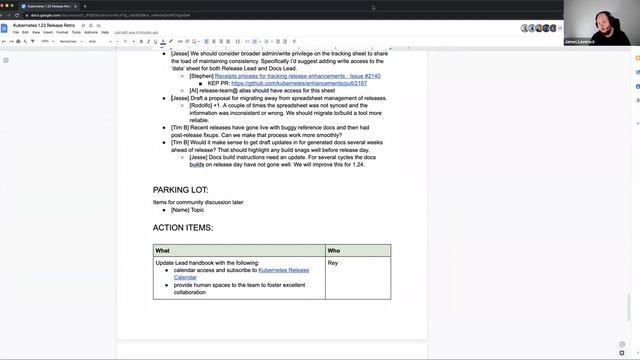Open the Last edit history link
This screenshot has width=640, height=360.
point(136,33)
